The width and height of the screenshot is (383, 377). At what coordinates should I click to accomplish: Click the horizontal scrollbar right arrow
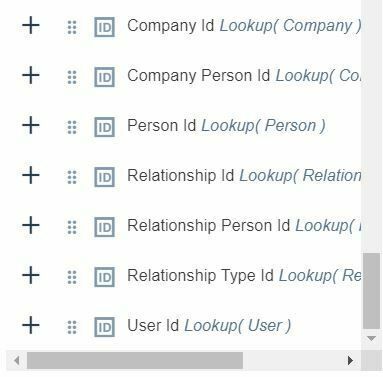[x=350, y=360]
